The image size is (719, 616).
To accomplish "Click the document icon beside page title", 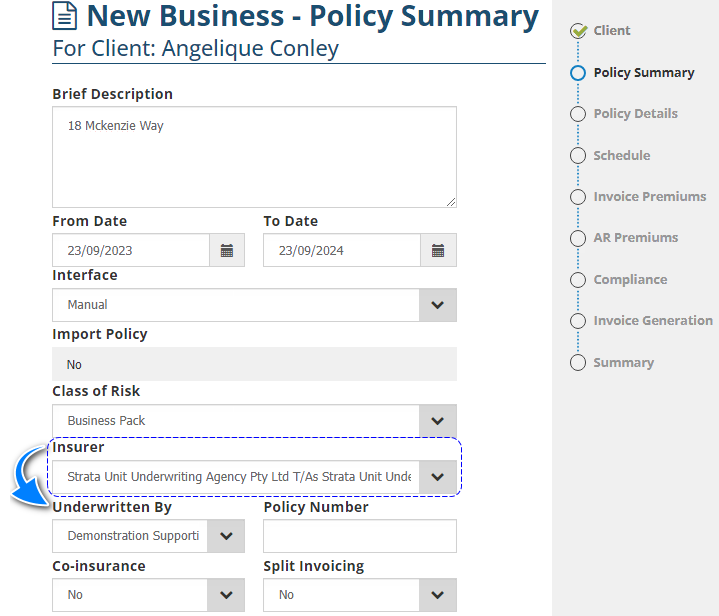I will click(65, 17).
